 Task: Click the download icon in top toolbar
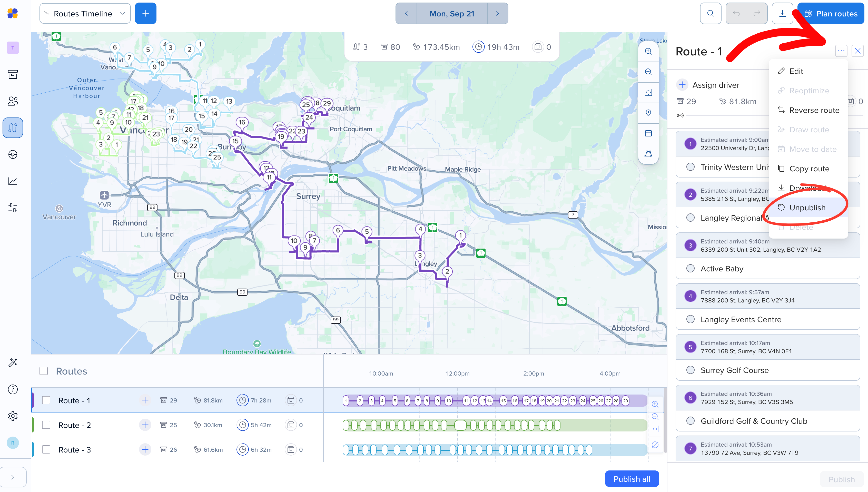782,14
